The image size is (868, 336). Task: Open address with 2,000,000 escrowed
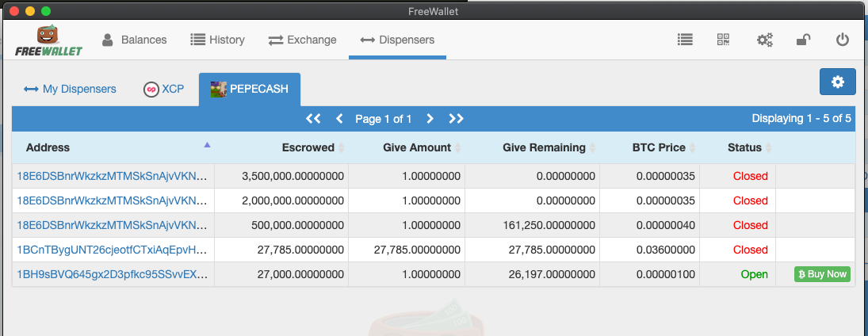coord(113,200)
